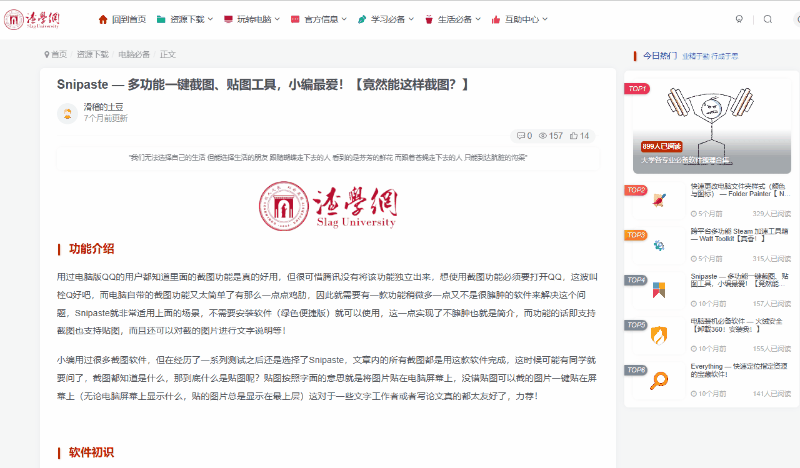This screenshot has width=800, height=468.
Task: Open the author avatar of 滑稽的土豆
Action: [67, 113]
